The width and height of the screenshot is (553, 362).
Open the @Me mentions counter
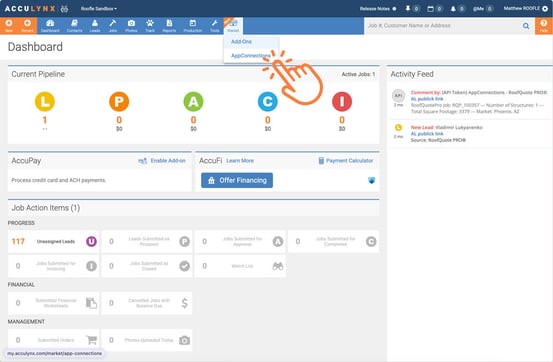point(483,8)
